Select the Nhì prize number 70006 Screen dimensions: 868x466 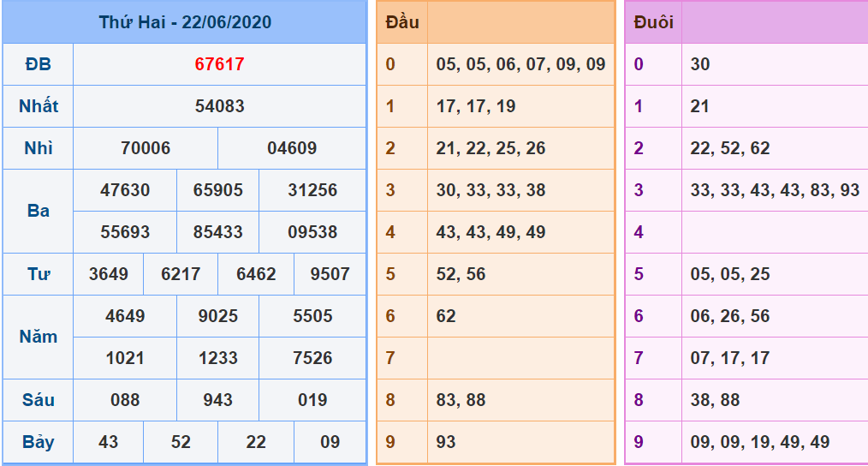(146, 148)
